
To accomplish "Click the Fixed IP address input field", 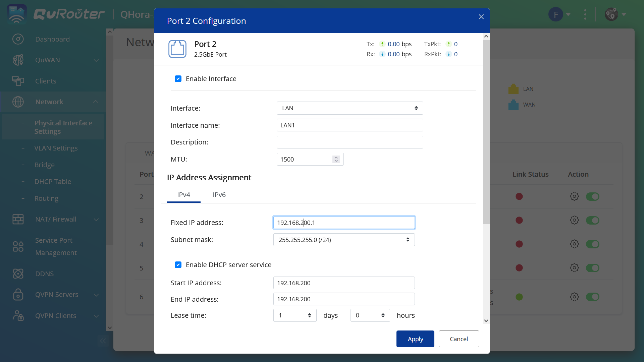I will click(344, 222).
